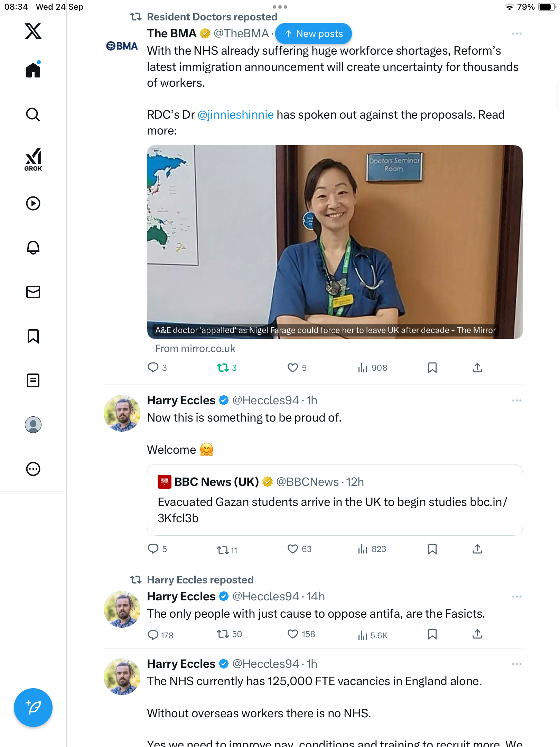Compose a new post
560x747 pixels.
pos(33,707)
